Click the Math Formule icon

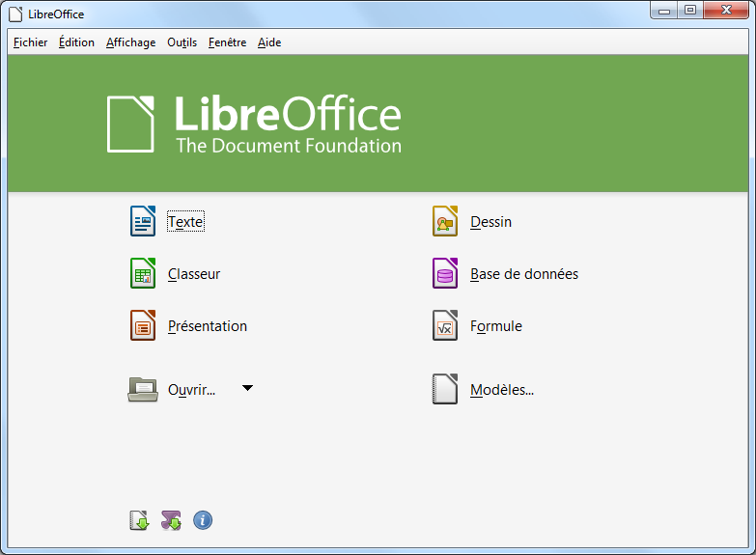click(445, 325)
